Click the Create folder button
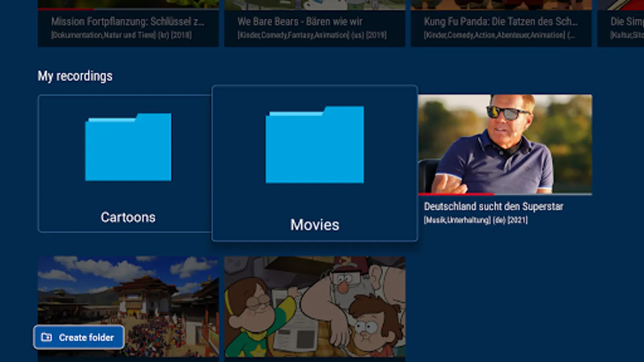This screenshot has width=644, height=362. click(x=79, y=337)
